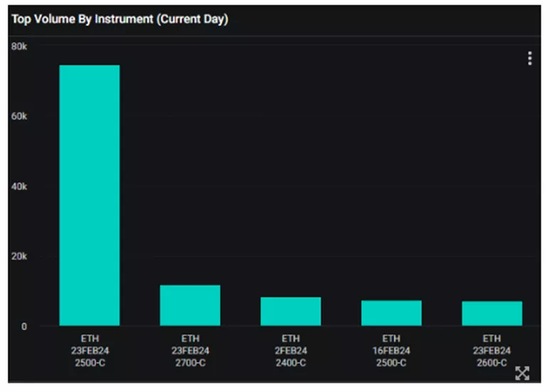This screenshot has height=392, width=550.
Task: Expand the chart to fullscreen
Action: coord(522,373)
